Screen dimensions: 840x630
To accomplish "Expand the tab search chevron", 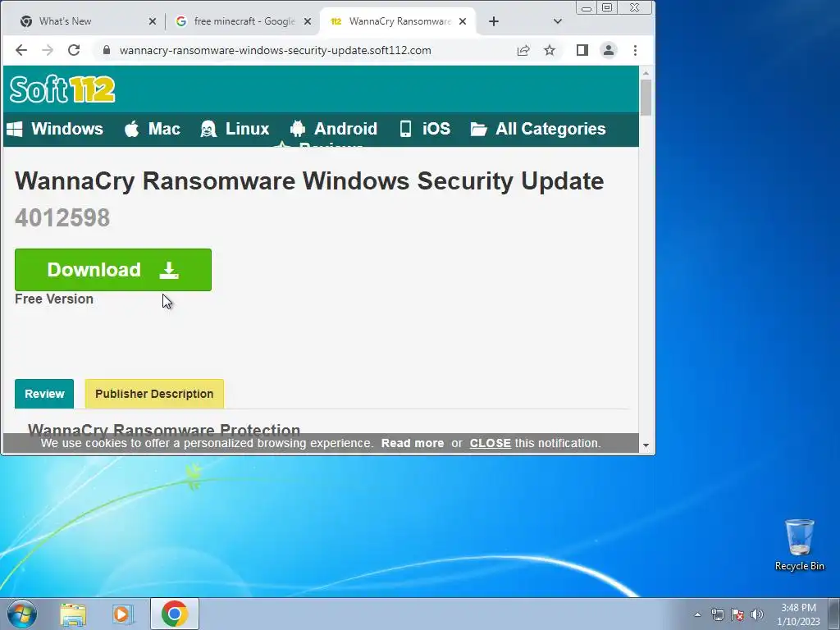I will pyautogui.click(x=558, y=21).
